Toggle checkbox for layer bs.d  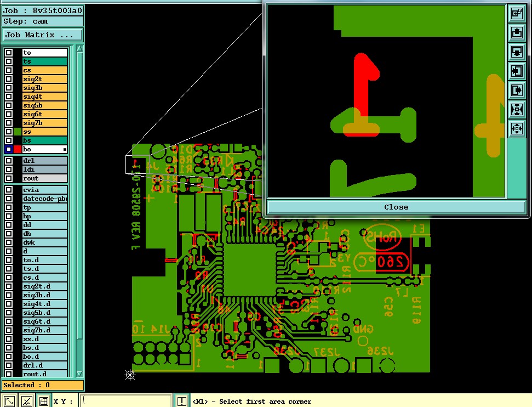(x=9, y=348)
